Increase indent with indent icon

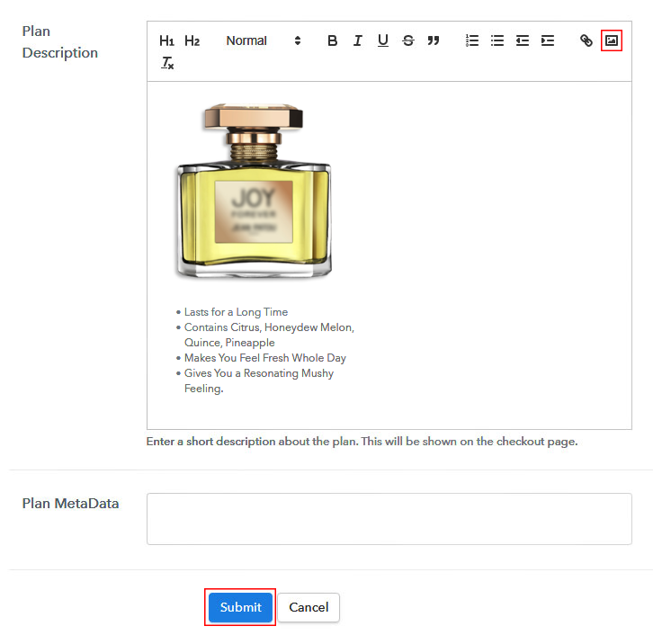point(548,40)
